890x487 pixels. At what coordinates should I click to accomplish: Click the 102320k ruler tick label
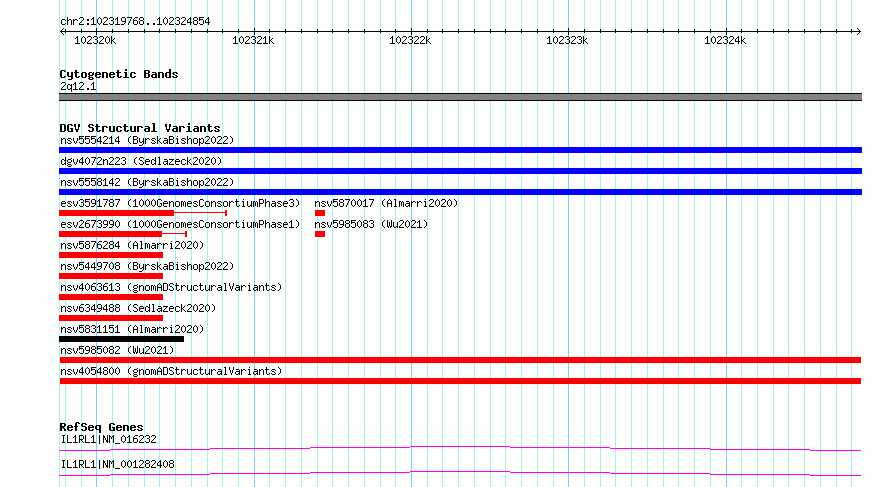(x=95, y=40)
